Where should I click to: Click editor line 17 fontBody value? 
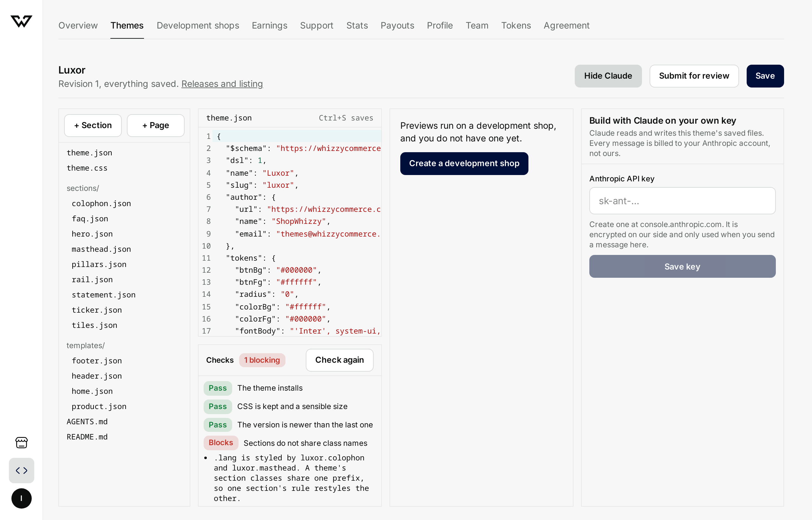pos(335,331)
